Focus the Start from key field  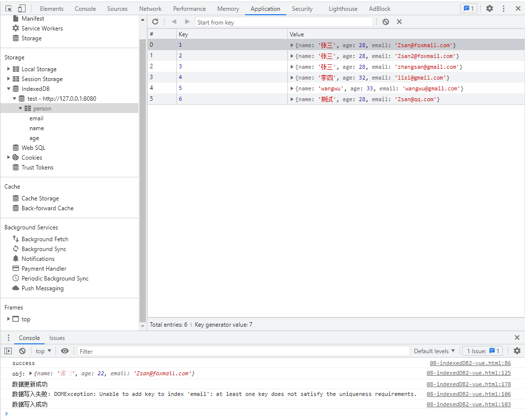point(283,22)
